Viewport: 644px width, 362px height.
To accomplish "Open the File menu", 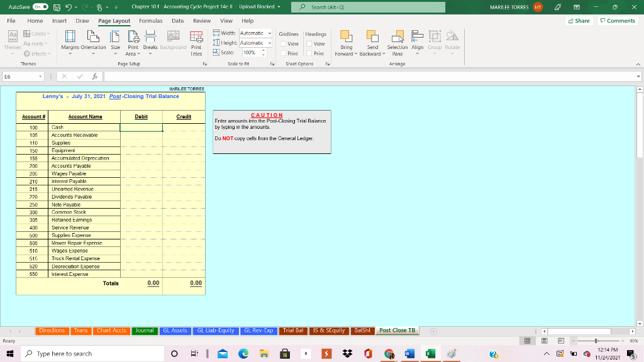I will click(x=11, y=21).
